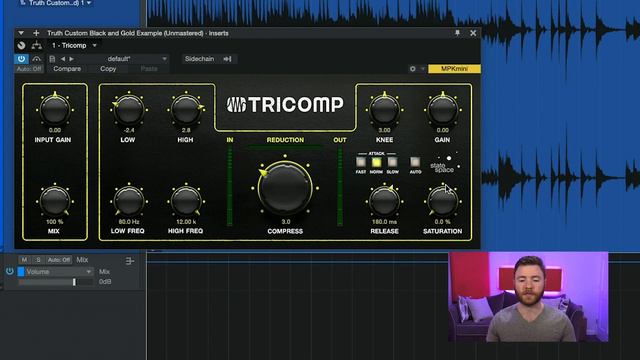Click the blue automation color swatch
Image resolution: width=640 pixels, height=360 pixels.
coord(21,271)
